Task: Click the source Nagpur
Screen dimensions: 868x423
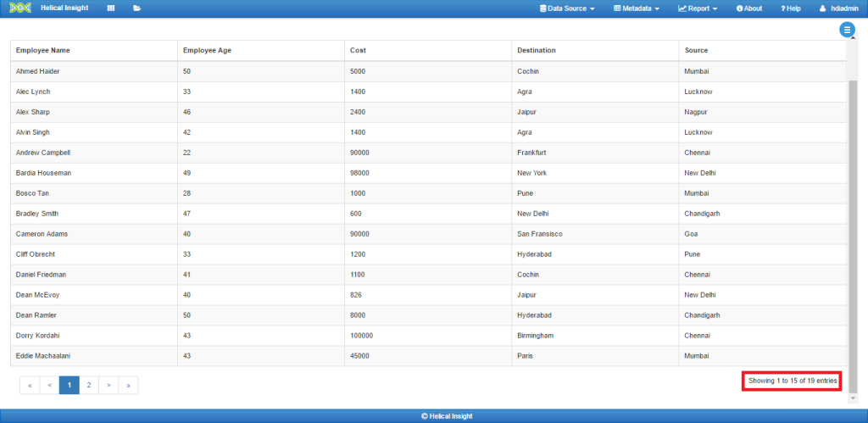Action: 696,112
